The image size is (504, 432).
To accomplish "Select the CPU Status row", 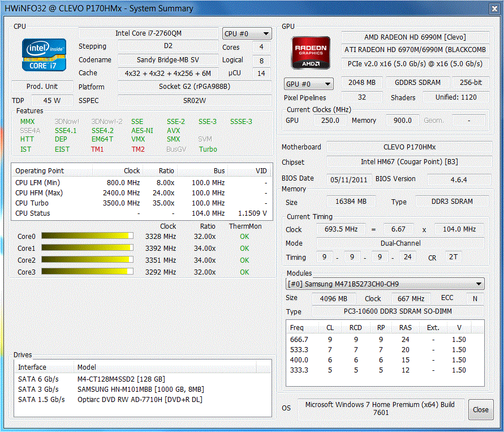I will [141, 213].
